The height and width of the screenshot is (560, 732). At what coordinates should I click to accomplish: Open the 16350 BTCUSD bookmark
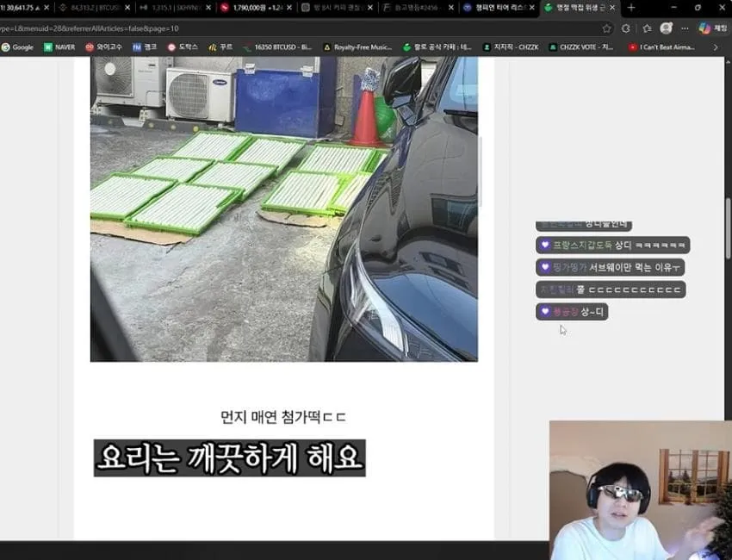click(x=276, y=47)
